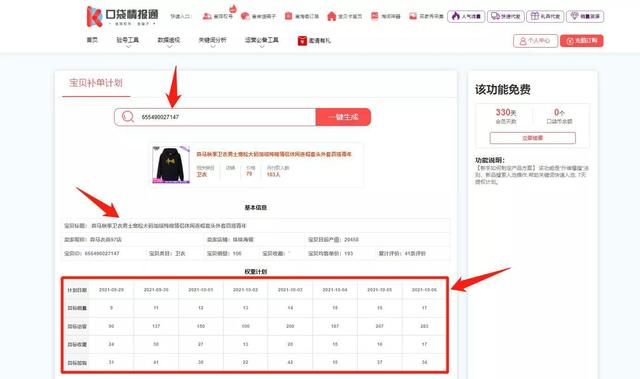Click the 口袋情报通 logo
The height and width of the screenshot is (379, 640).
[122, 16]
